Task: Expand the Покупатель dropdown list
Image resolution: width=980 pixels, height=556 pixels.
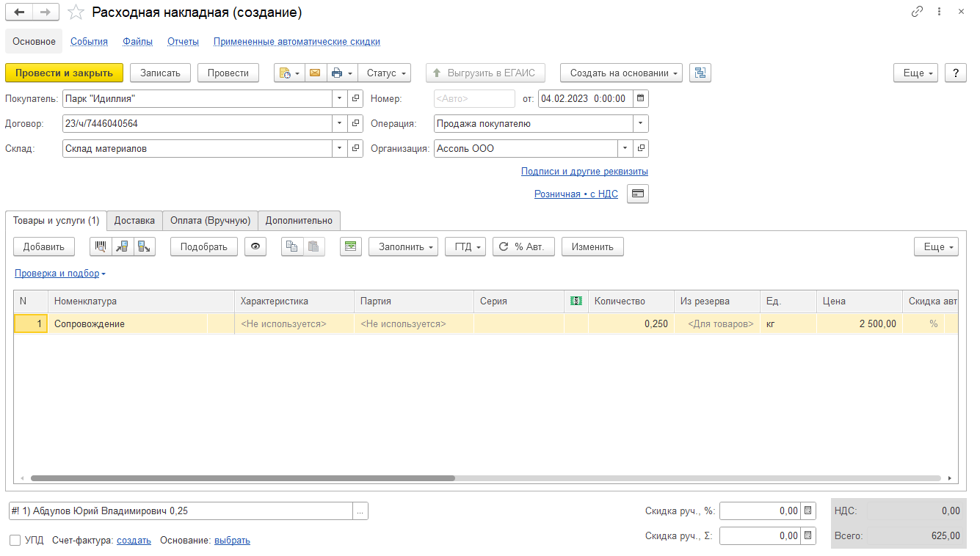Action: (340, 98)
